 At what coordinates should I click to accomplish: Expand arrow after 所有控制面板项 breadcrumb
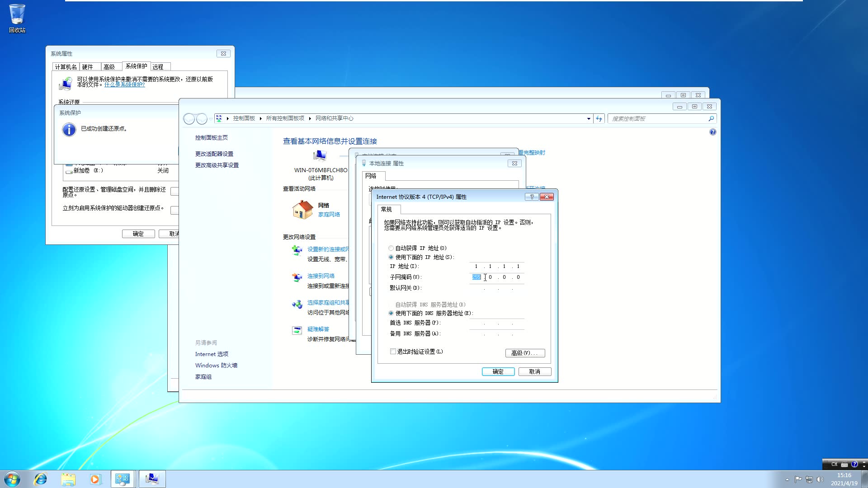tap(310, 118)
